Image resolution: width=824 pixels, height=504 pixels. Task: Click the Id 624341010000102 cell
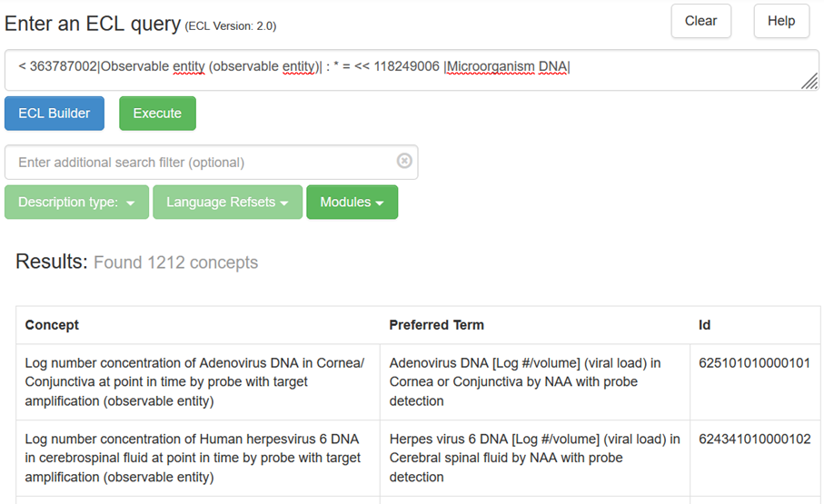754,440
